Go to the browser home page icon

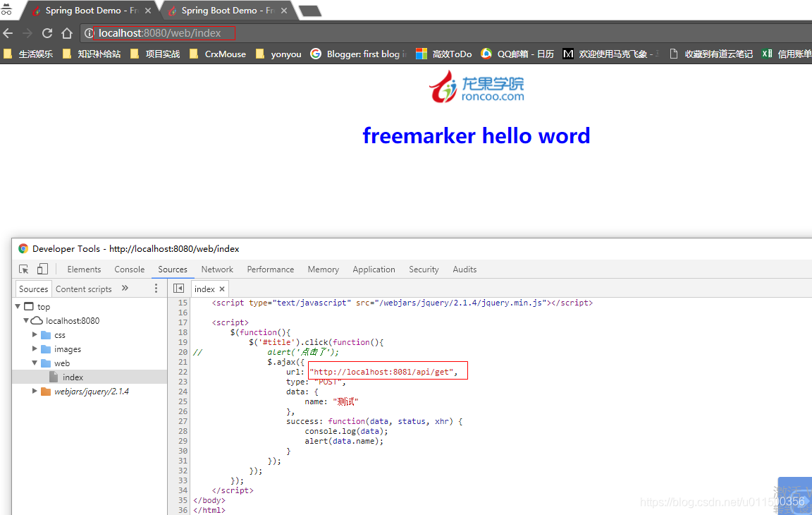pyautogui.click(x=67, y=33)
